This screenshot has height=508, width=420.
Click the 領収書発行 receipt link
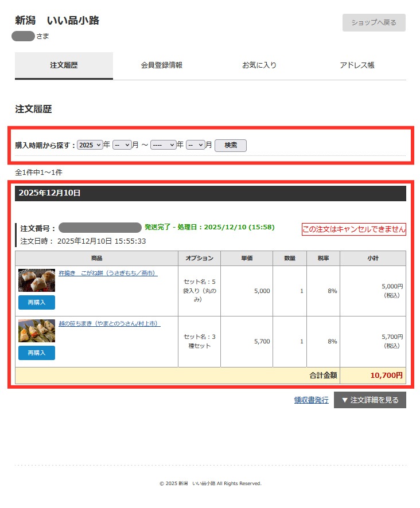311,400
